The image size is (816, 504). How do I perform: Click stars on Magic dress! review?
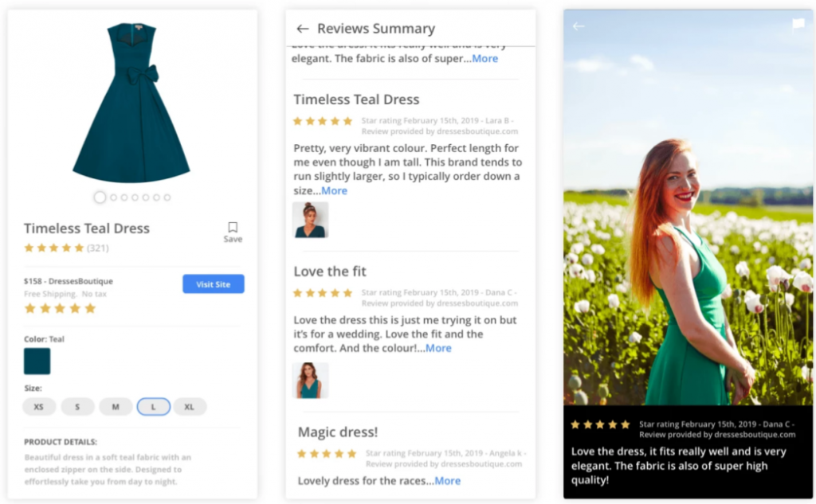327,454
